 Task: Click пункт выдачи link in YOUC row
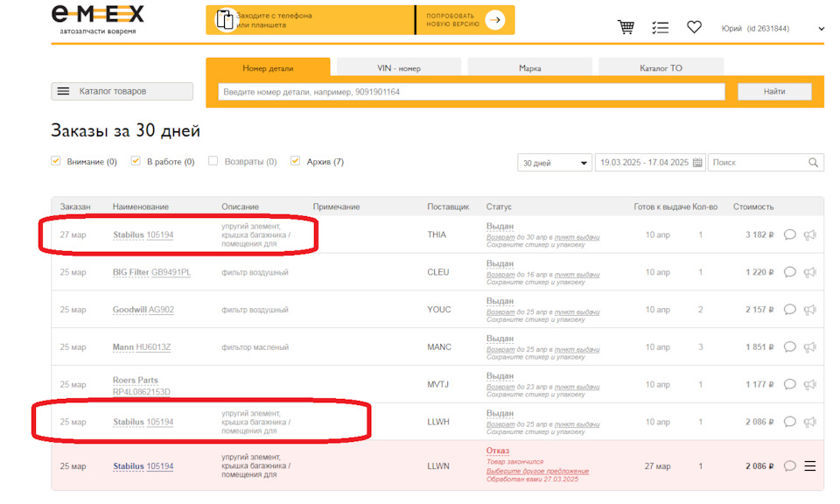pos(577,312)
